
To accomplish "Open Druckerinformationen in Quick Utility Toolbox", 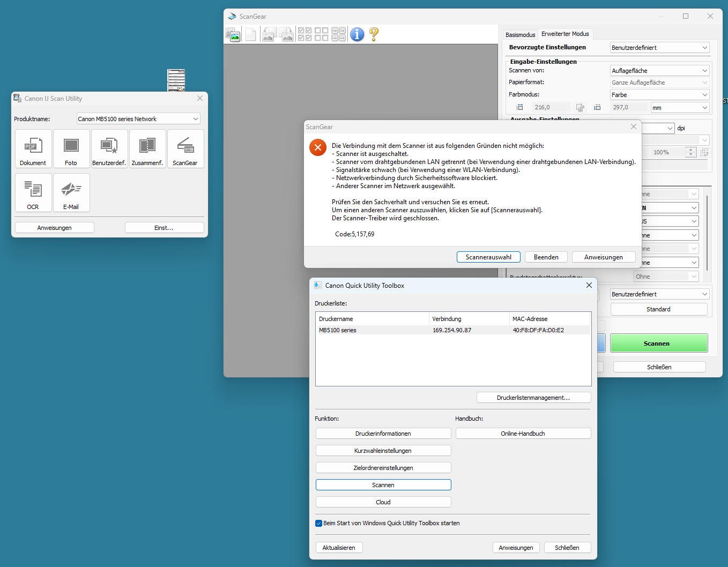I will click(x=383, y=434).
